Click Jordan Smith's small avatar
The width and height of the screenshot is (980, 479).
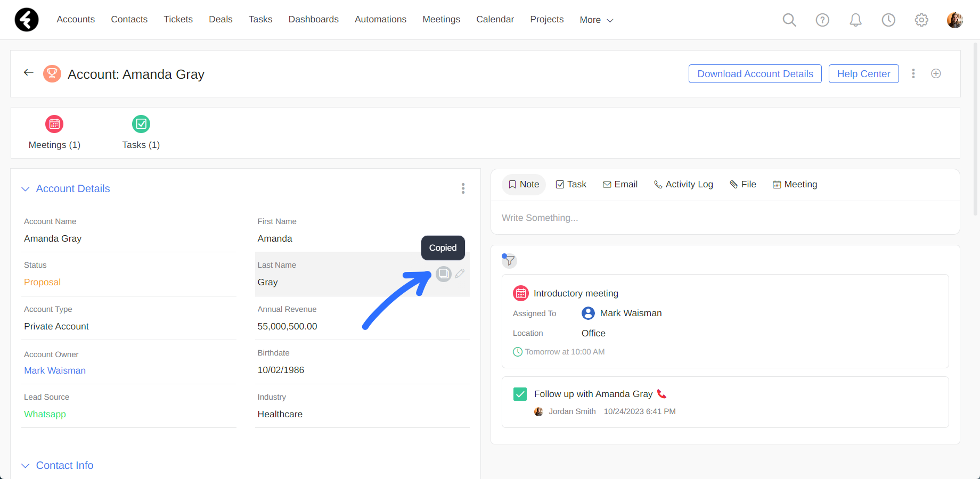[x=539, y=411]
